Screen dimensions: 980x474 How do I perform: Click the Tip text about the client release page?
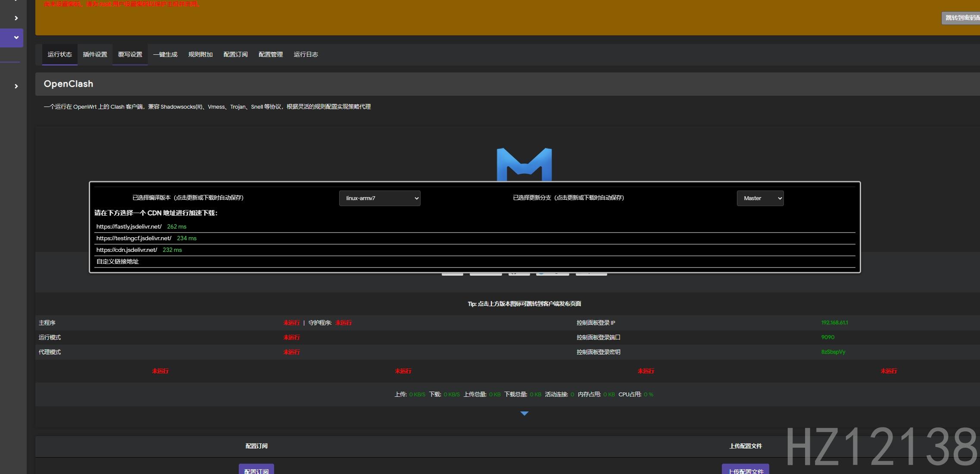(524, 304)
